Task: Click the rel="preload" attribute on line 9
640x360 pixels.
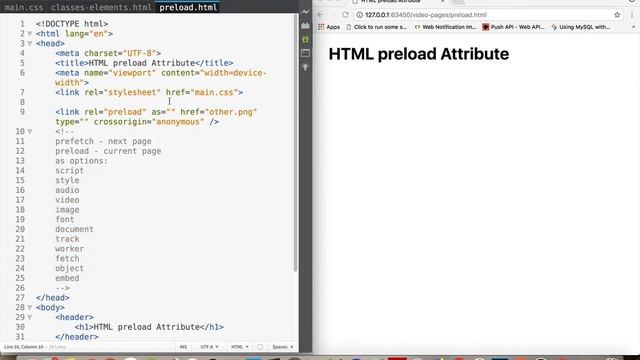Action: pyautogui.click(x=115, y=112)
